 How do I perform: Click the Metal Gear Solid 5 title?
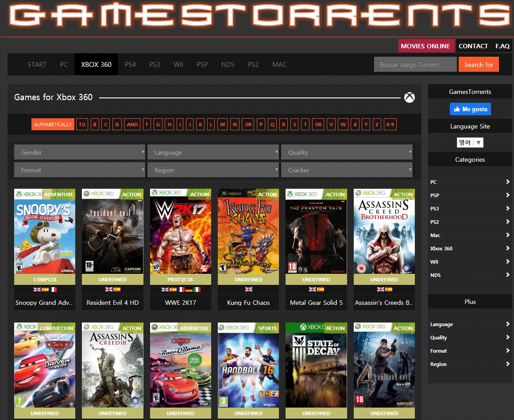coord(317,303)
